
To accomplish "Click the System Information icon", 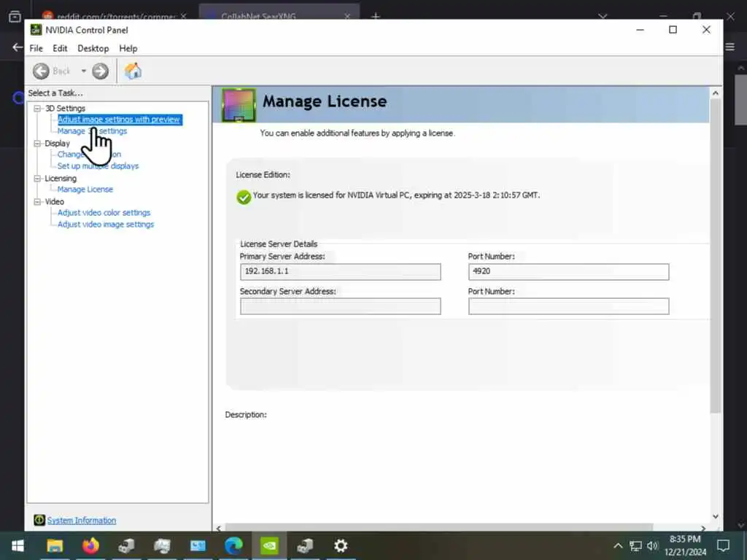I will coord(39,520).
